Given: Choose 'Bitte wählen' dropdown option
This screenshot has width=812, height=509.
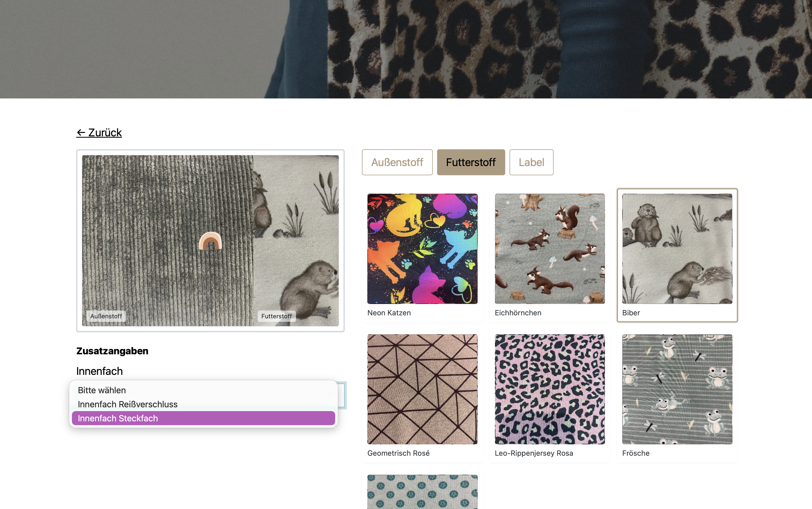Looking at the screenshot, I should coord(203,390).
